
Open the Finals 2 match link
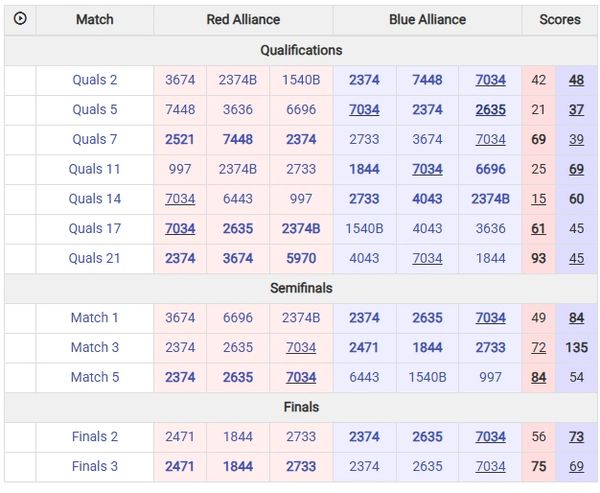click(95, 437)
